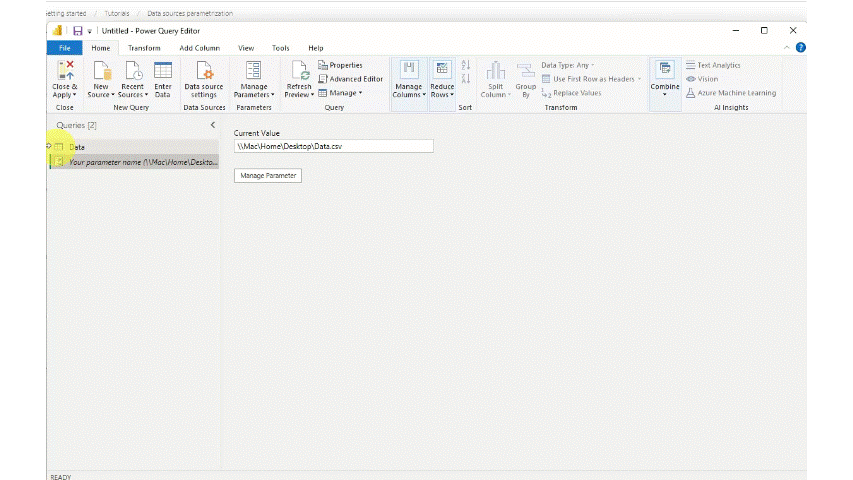853x480 pixels.
Task: Collapse the Queries pane with chevron
Action: click(x=212, y=125)
